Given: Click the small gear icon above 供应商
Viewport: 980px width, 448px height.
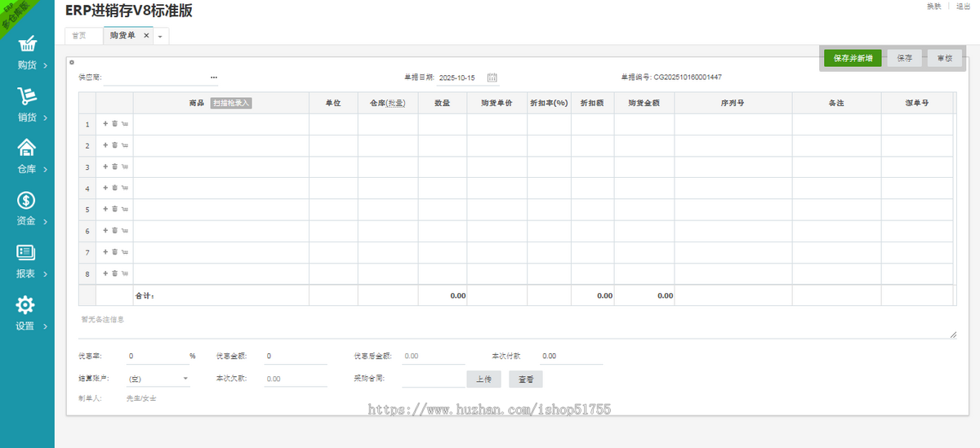Looking at the screenshot, I should [71, 62].
